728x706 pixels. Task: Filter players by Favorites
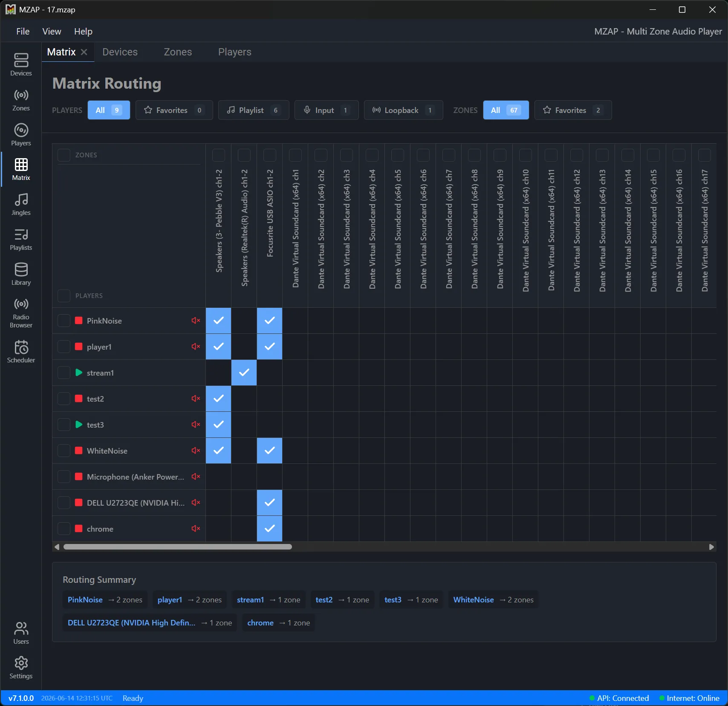pos(174,110)
